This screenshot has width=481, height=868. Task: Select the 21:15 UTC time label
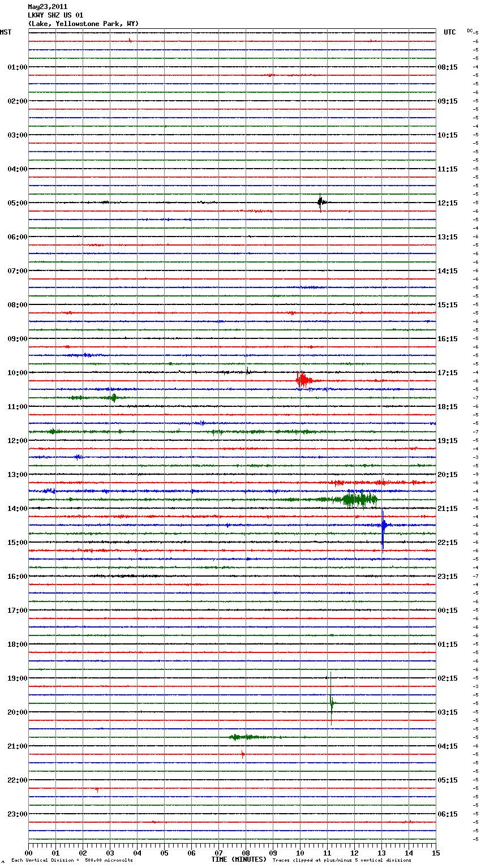448,509
